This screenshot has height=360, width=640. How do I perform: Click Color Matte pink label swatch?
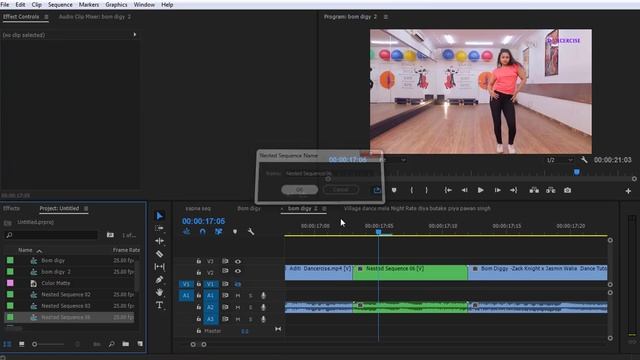tap(10, 283)
